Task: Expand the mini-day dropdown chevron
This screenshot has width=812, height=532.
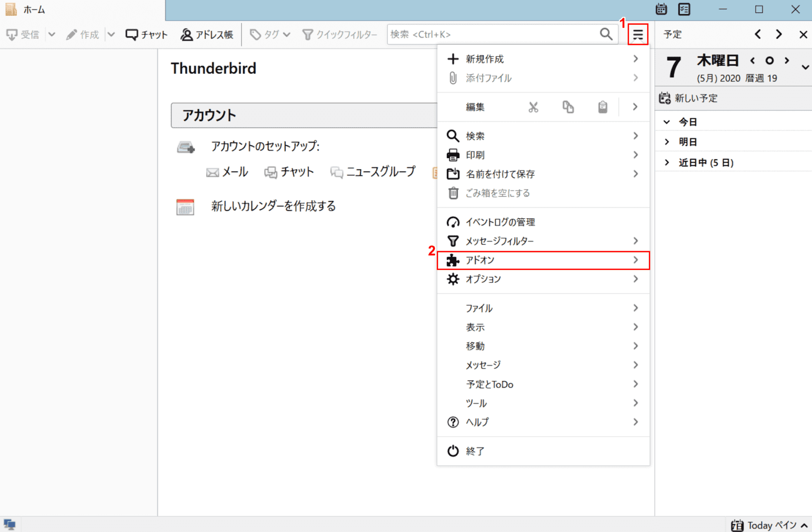Action: coord(805,67)
